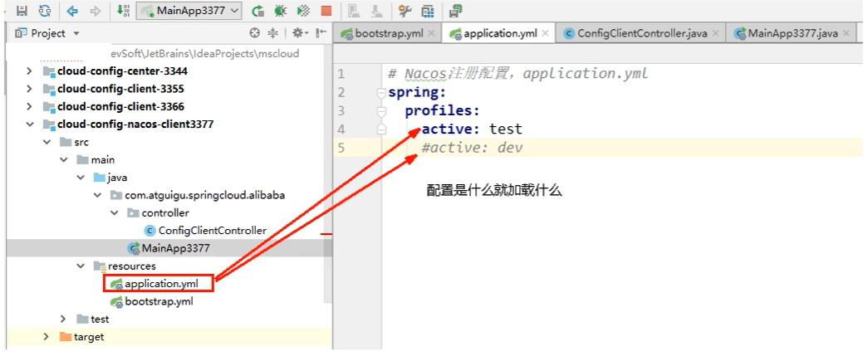
Task: Click the disabled attach debugger icon
Action: [x=355, y=10]
